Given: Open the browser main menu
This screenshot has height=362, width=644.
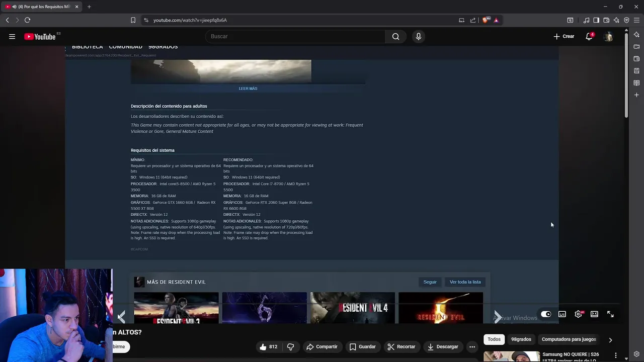Looking at the screenshot, I should (x=636, y=20).
